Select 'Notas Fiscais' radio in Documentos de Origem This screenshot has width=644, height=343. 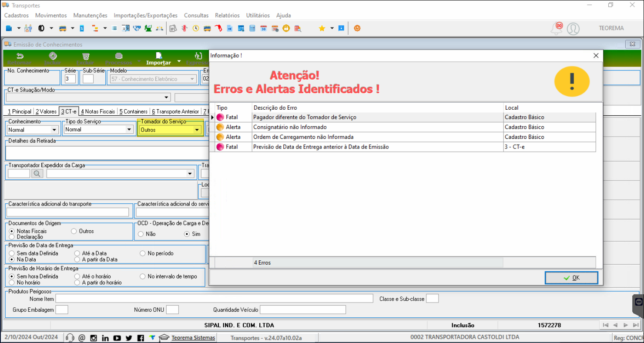pyautogui.click(x=12, y=231)
